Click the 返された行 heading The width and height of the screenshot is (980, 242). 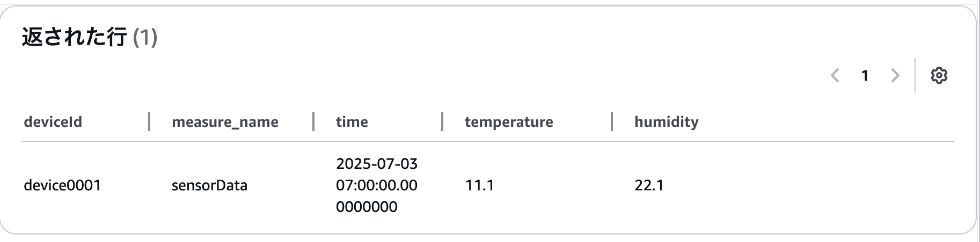coord(74,37)
